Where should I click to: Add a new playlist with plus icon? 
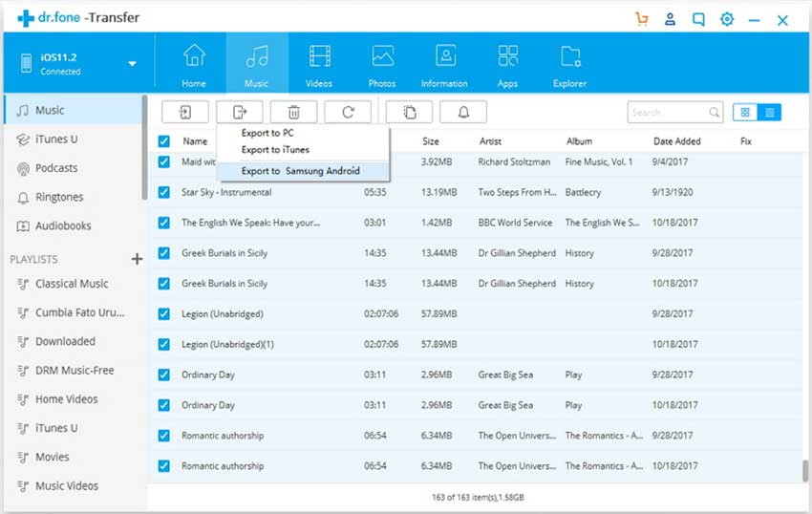[x=137, y=259]
